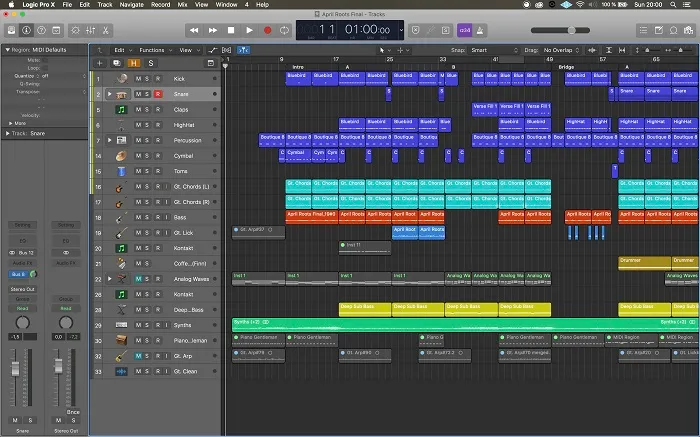Click the Add Track plus button
This screenshot has width=700, height=437.
tap(100, 63)
